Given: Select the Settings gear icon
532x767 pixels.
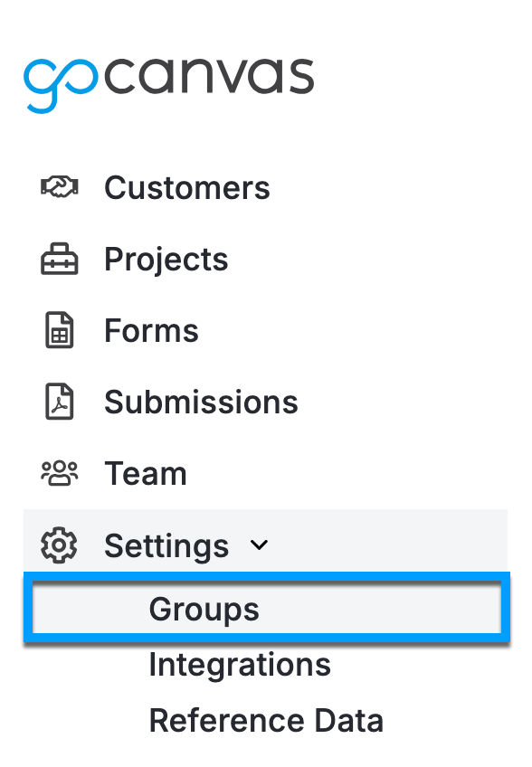Looking at the screenshot, I should click(58, 545).
